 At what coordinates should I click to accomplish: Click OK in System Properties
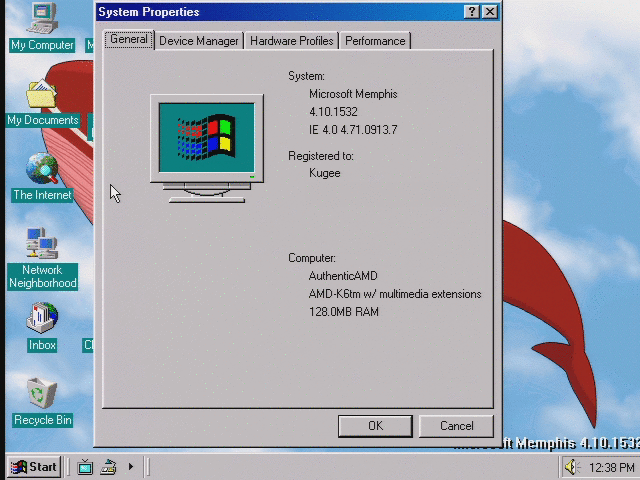[x=375, y=426]
